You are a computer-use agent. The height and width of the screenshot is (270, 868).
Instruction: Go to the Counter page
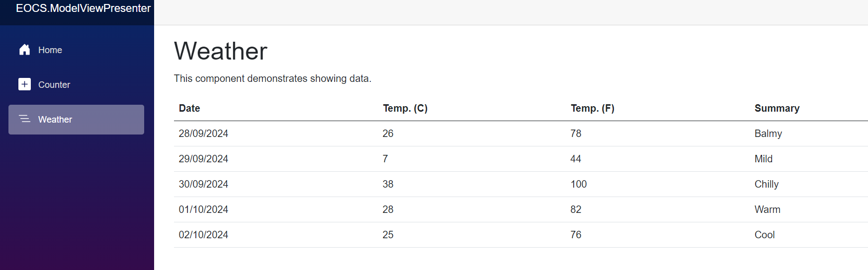pyautogui.click(x=76, y=85)
